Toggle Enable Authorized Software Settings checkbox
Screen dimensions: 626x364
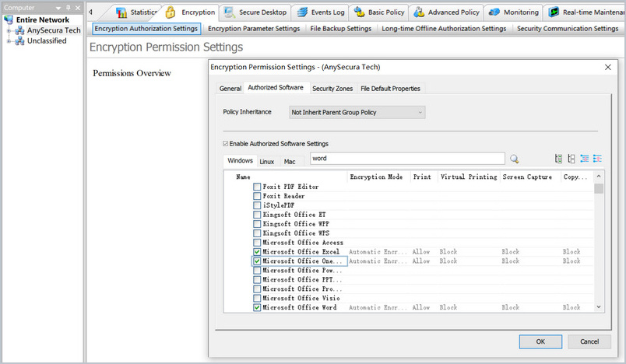click(226, 144)
